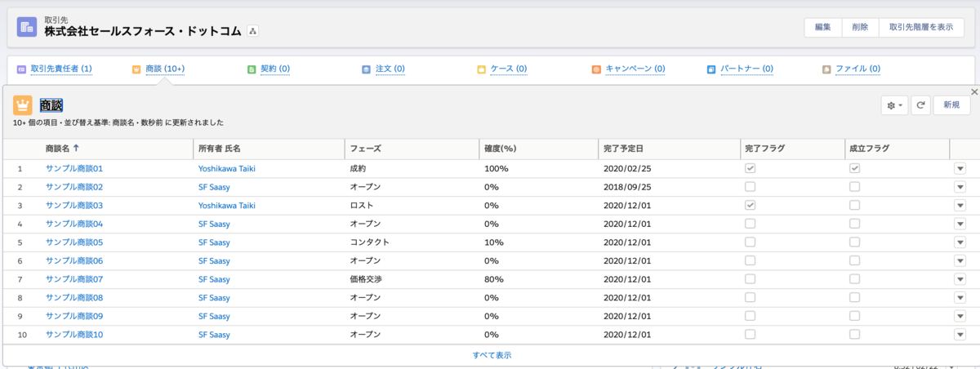Open row actions dropdown for サンプル商談07
Screen dimensions: 980x369
point(960,279)
